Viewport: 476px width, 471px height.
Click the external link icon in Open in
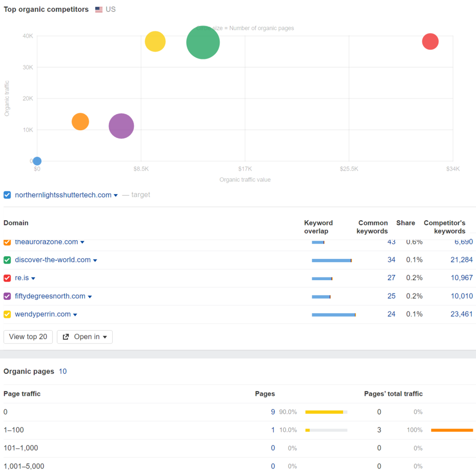click(x=66, y=337)
